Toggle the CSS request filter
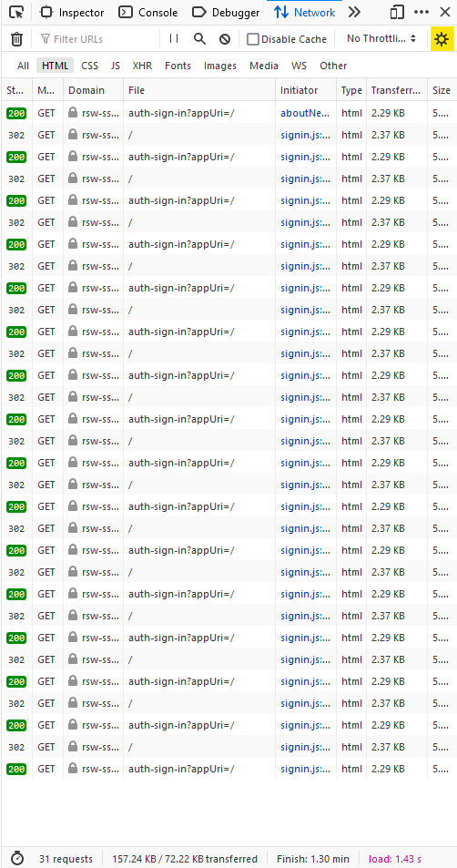This screenshot has width=457, height=868. point(89,66)
